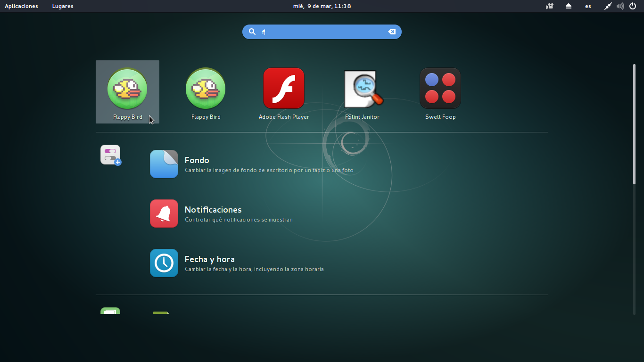Open the es keyboard layout selector
The image size is (644, 362).
click(x=588, y=6)
